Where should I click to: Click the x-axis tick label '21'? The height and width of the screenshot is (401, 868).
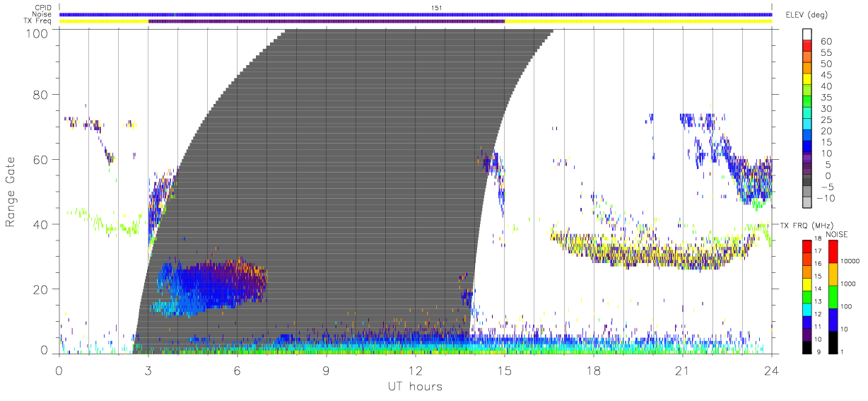click(x=683, y=370)
